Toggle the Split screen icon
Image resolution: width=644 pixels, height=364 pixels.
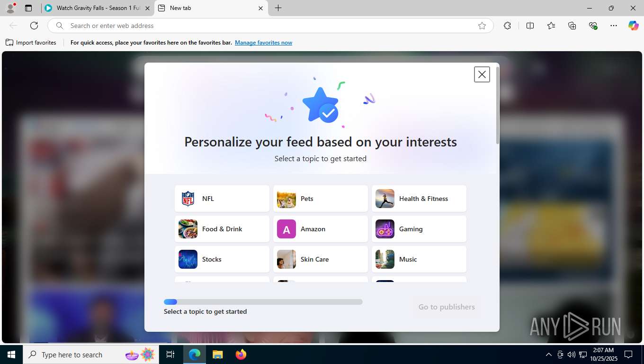(530, 26)
